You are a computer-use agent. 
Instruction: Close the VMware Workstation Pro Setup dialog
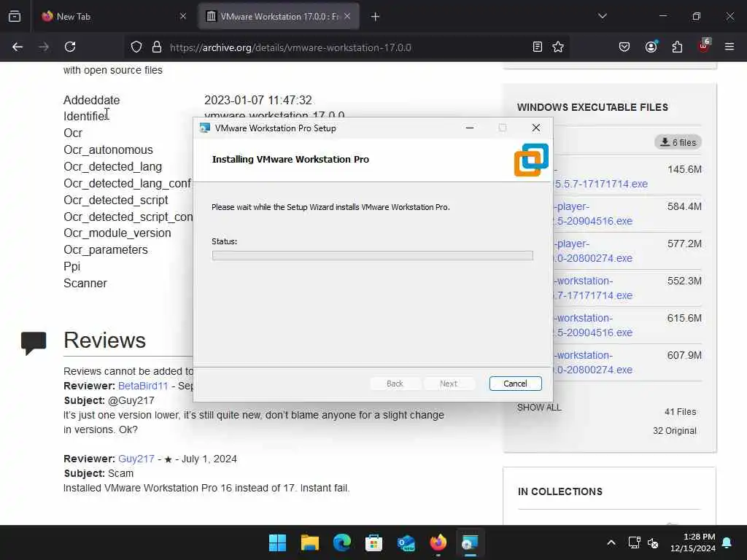tap(536, 128)
